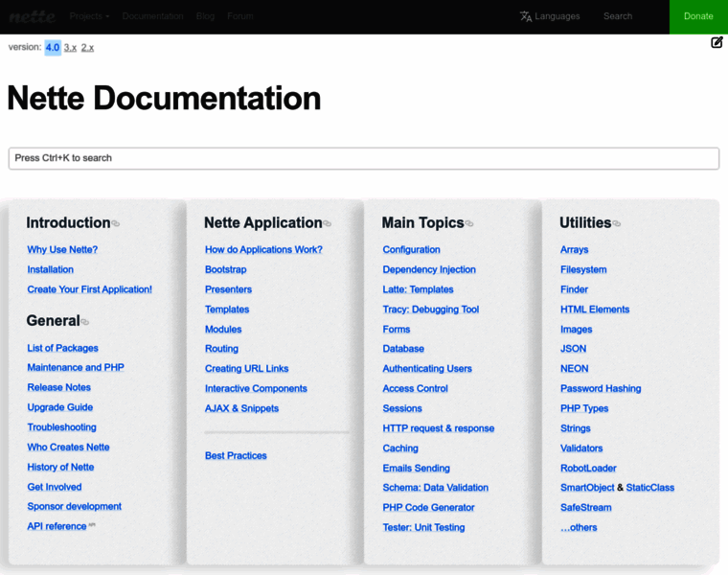Open Tracy: Debugging Tool

click(x=431, y=310)
